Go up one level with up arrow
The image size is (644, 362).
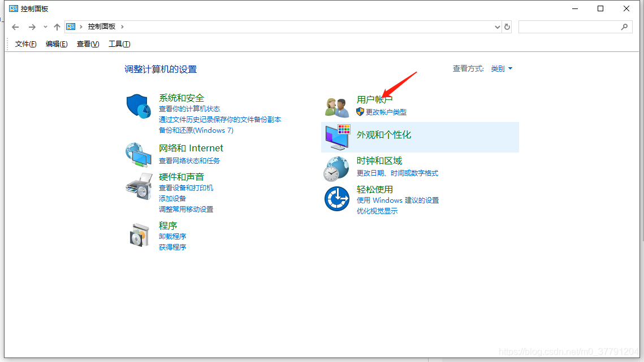57,27
